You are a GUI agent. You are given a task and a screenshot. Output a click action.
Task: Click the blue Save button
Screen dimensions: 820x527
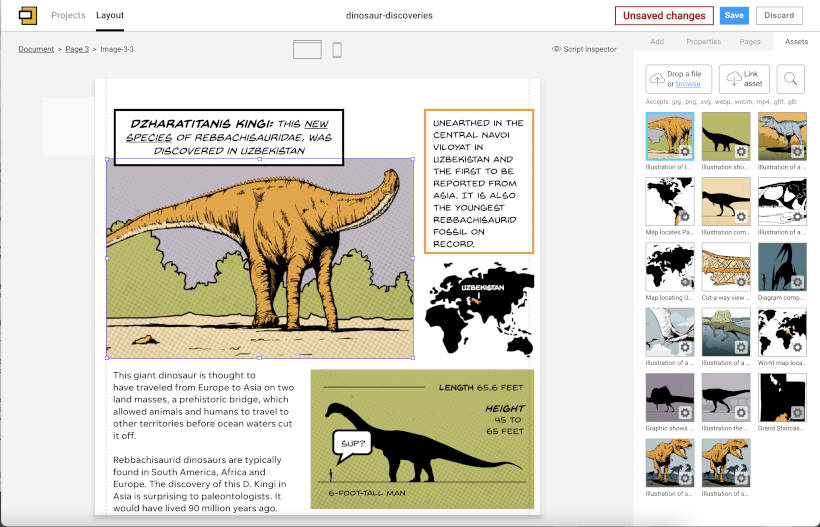pos(734,16)
